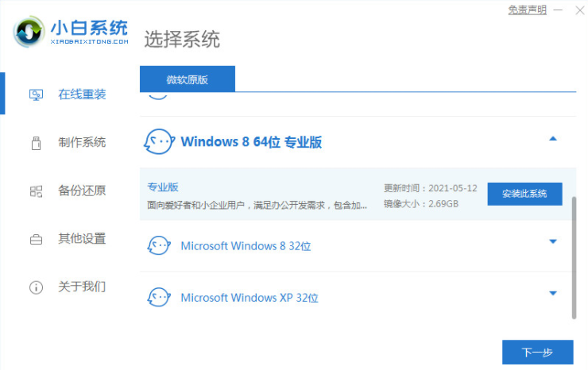The width and height of the screenshot is (588, 370).
Task: Select the 微软原版 tab
Action: (188, 79)
